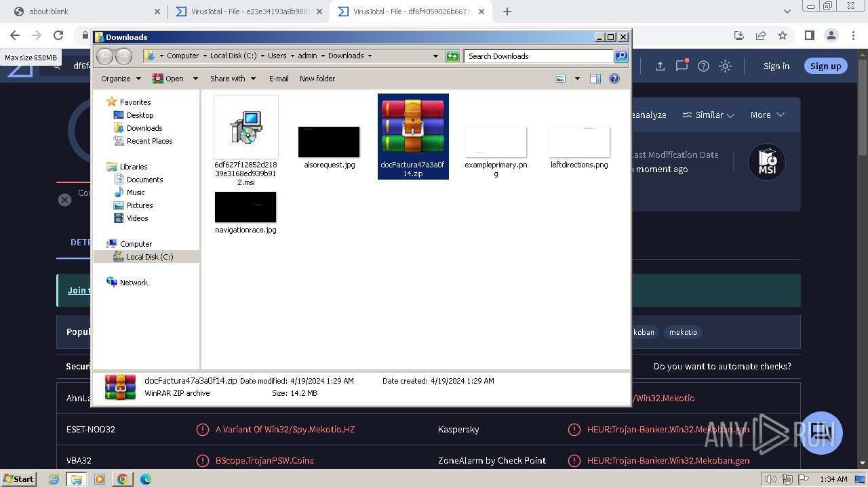Open Recent Places in navigation pane

pyautogui.click(x=149, y=141)
